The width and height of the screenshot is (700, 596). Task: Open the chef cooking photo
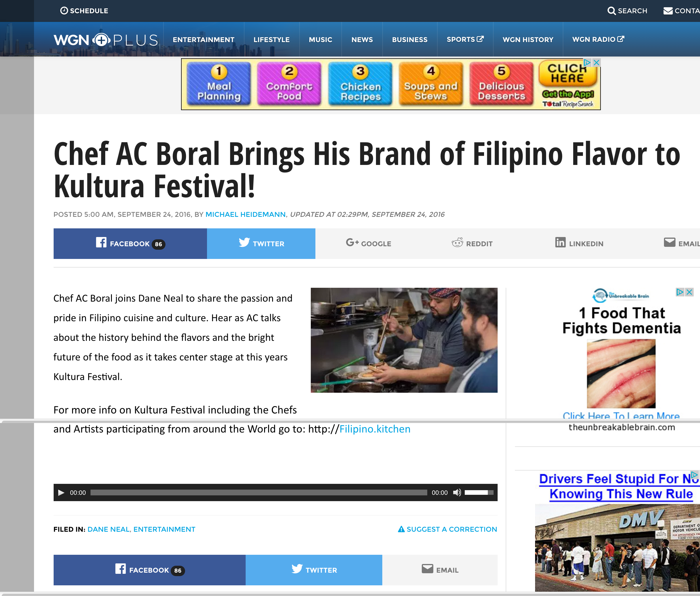[x=404, y=340]
